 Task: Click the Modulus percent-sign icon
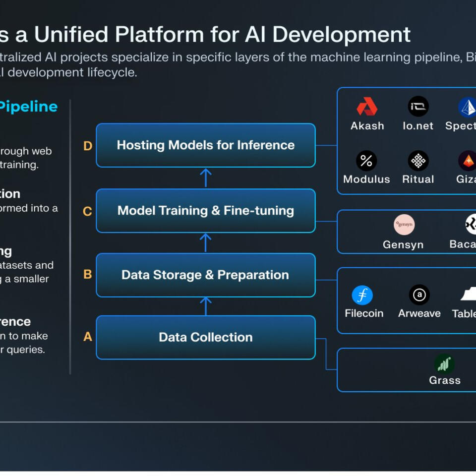pos(366,161)
